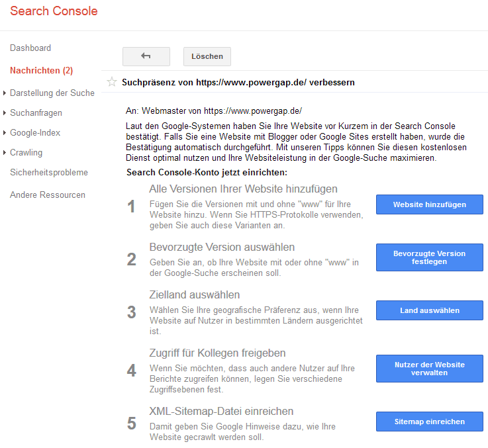Viewport: 488px width, 448px height.
Task: Click heading Zugriff für Kollegen freigeben
Action: (x=217, y=353)
